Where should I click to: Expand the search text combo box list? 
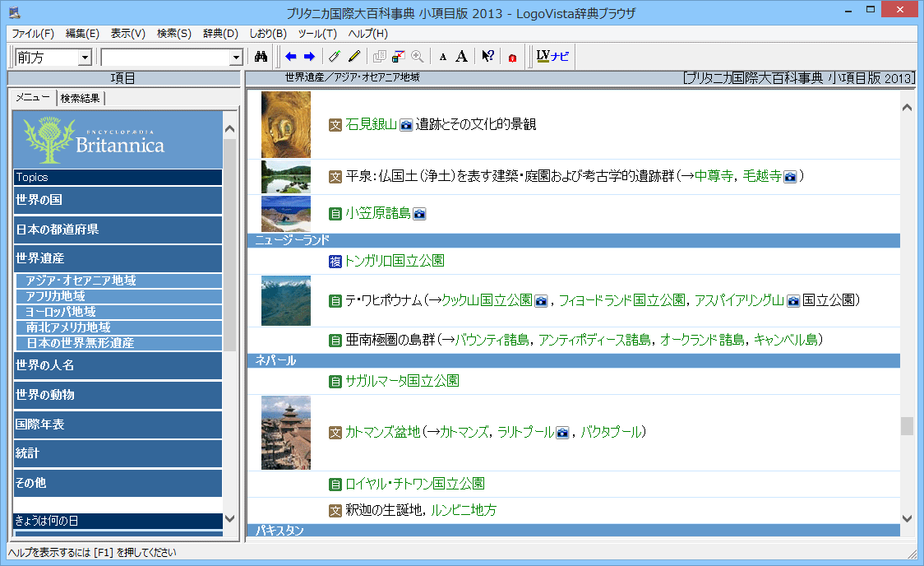pyautogui.click(x=236, y=58)
